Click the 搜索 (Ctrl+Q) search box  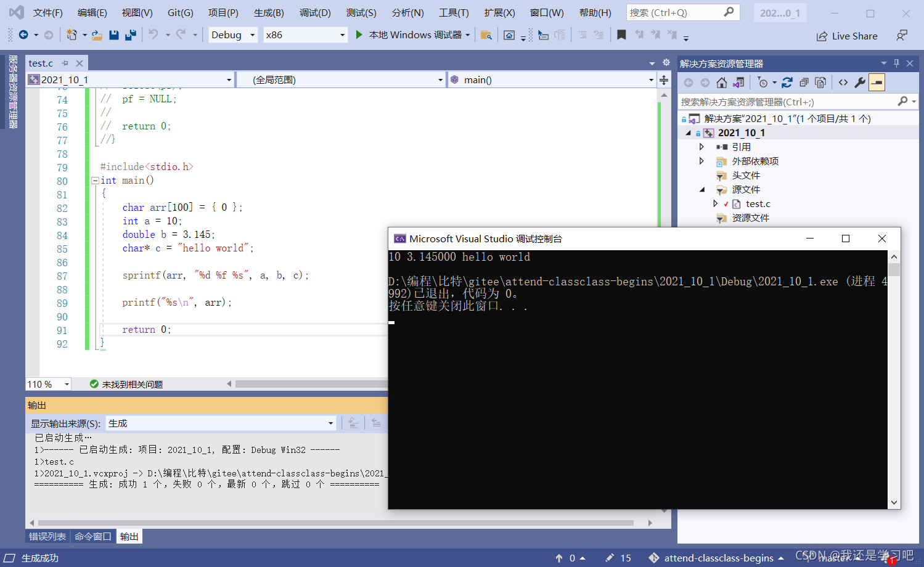click(x=683, y=12)
